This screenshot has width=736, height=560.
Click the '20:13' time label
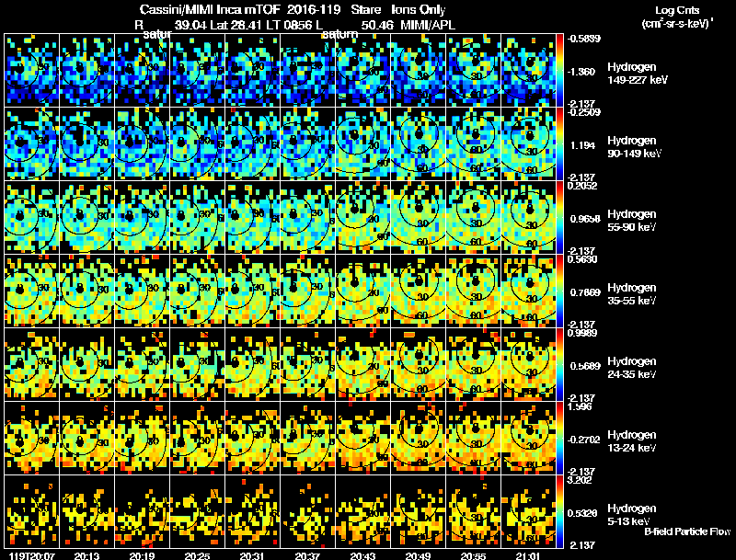coord(86,555)
